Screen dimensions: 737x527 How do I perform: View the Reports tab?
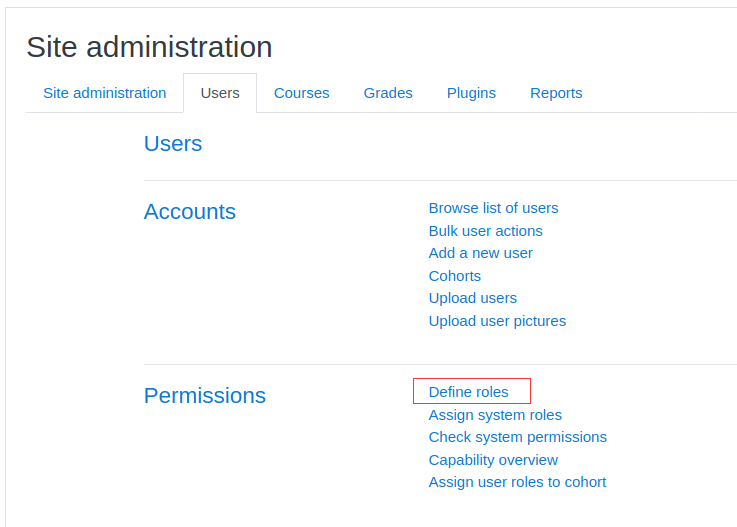[556, 93]
